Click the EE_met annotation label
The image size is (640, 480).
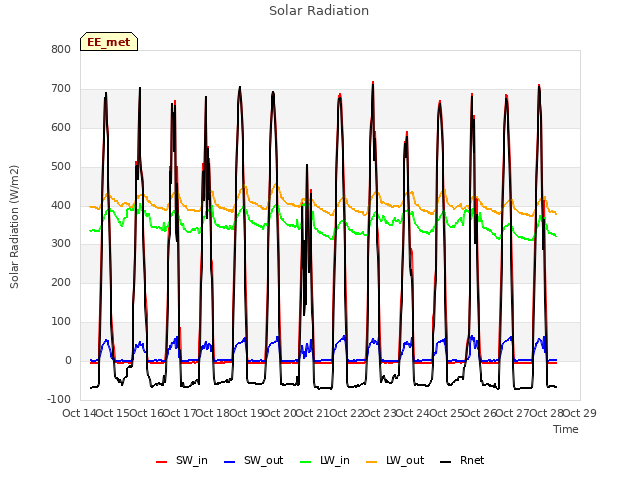pyautogui.click(x=109, y=42)
